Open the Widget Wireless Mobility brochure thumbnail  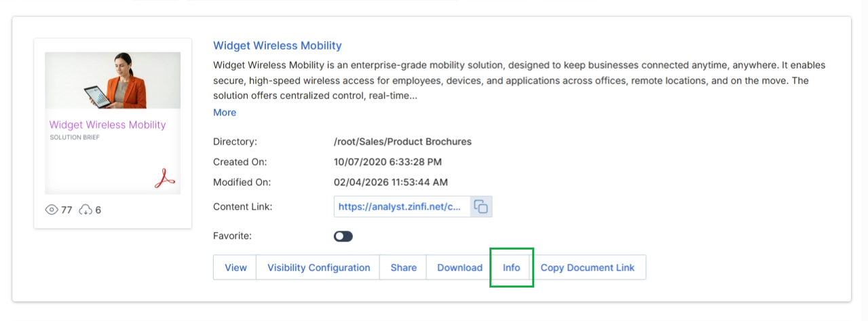(113, 124)
